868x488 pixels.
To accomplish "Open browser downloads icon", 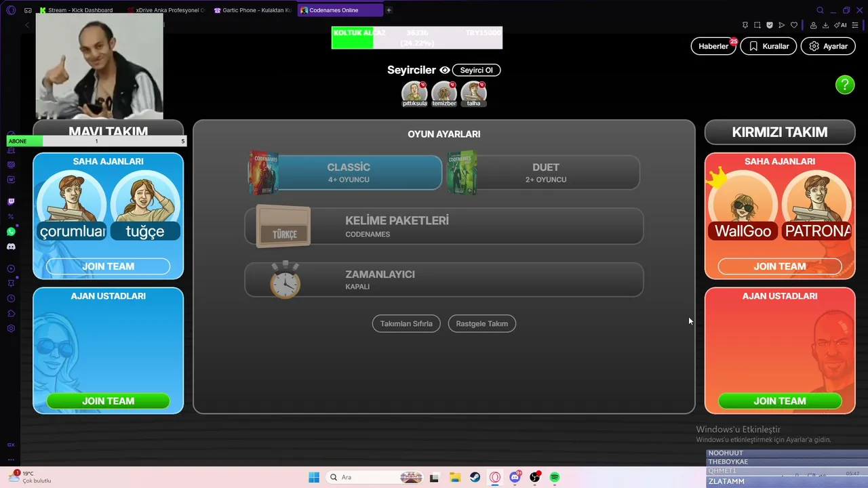I will [826, 25].
